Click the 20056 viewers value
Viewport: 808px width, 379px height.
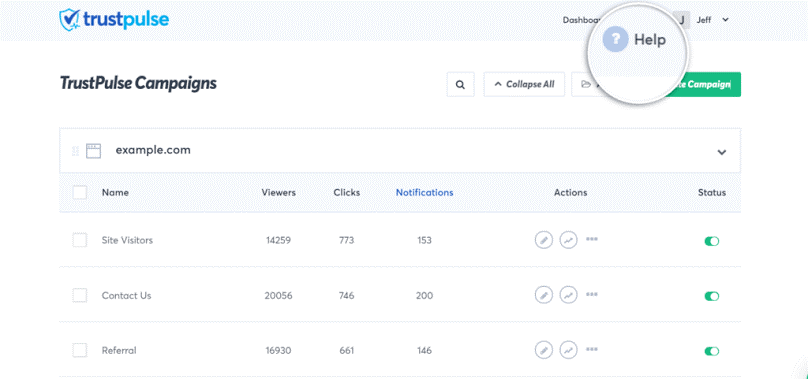coord(278,295)
